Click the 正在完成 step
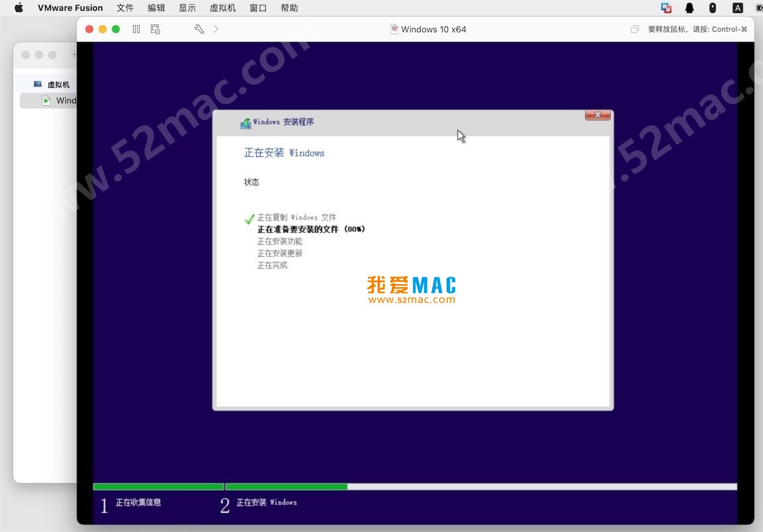 (x=273, y=265)
